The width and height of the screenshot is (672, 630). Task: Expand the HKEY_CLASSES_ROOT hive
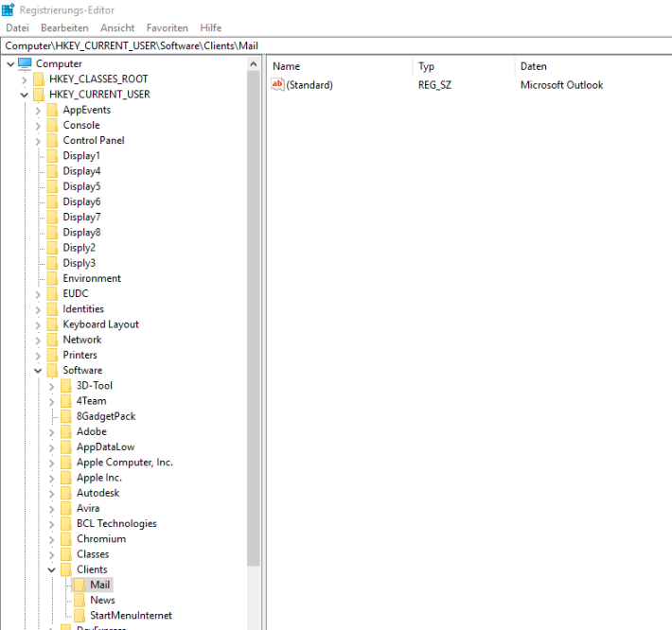pos(25,79)
